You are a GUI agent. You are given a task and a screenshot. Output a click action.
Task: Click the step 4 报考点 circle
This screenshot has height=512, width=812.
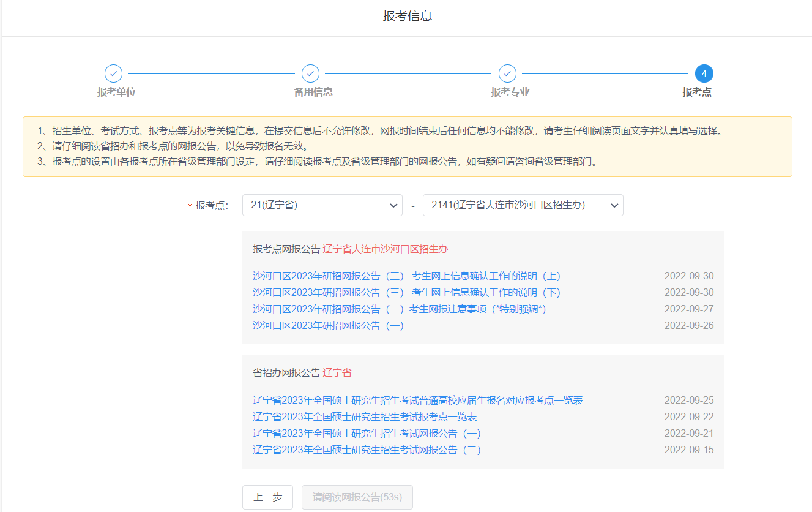coord(704,73)
